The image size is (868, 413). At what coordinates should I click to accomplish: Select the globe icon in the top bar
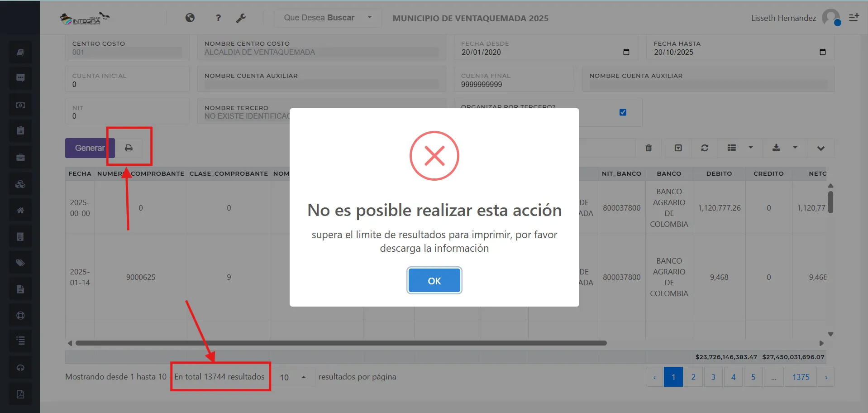pos(190,18)
